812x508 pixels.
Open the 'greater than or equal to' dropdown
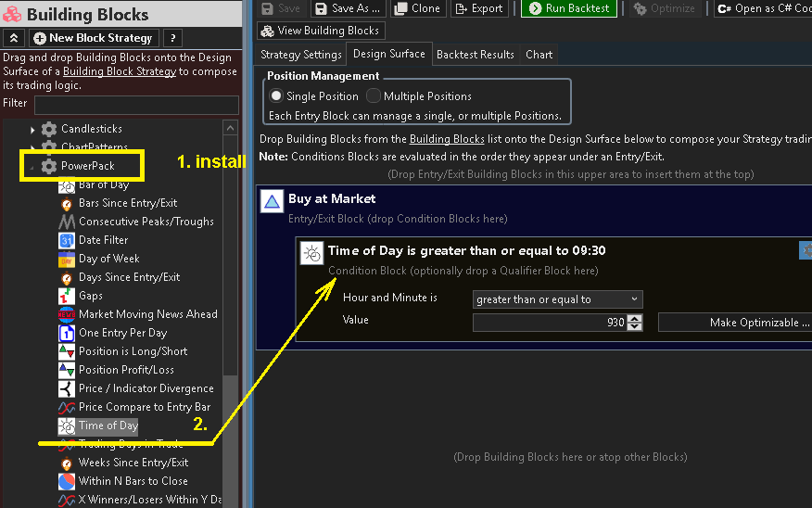tap(557, 299)
